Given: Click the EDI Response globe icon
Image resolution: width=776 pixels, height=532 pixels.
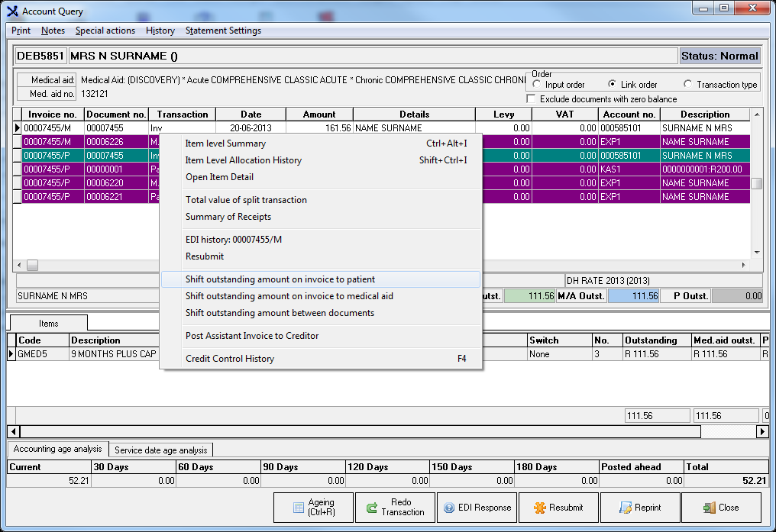Looking at the screenshot, I should 449,508.
